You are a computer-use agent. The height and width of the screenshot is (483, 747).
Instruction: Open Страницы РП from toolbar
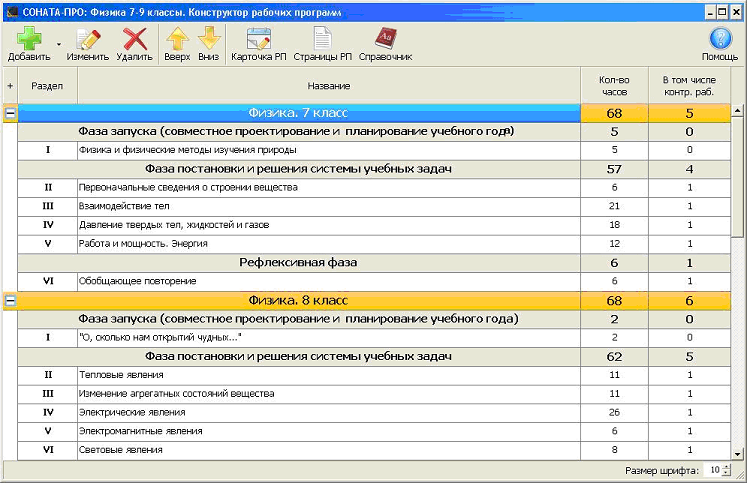[322, 40]
